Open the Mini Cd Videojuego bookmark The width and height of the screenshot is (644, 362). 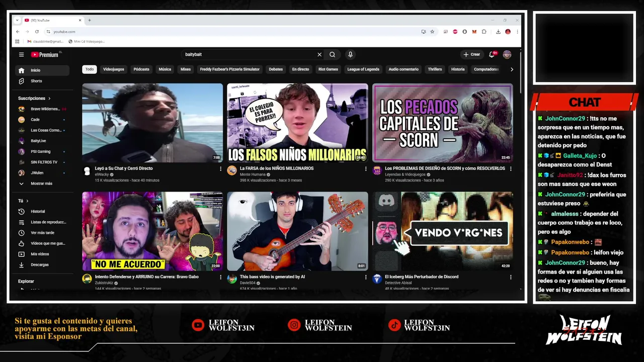[x=86, y=41]
